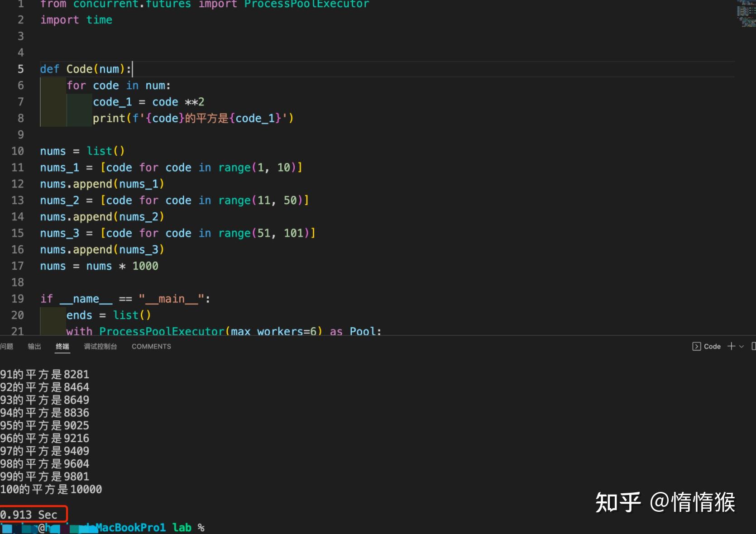Click the split terminal icon at far right
756x534 pixels.
(753, 346)
